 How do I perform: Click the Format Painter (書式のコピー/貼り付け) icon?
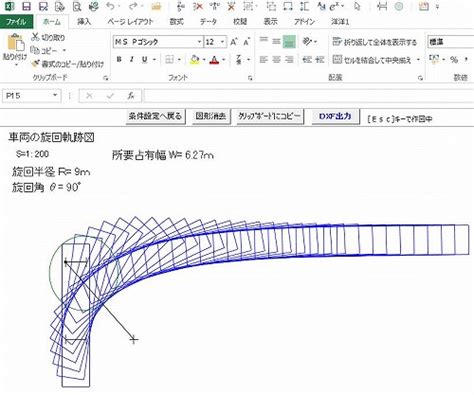point(35,63)
